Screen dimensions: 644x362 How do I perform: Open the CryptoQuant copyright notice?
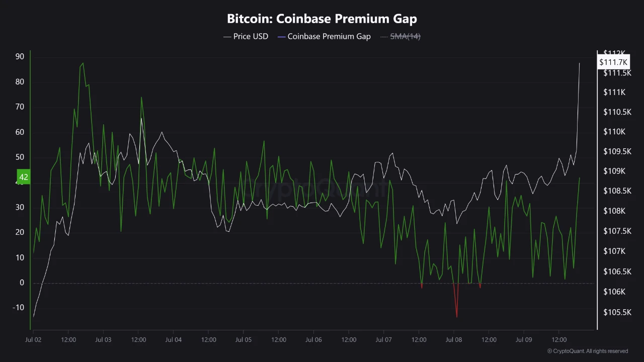[x=587, y=351]
